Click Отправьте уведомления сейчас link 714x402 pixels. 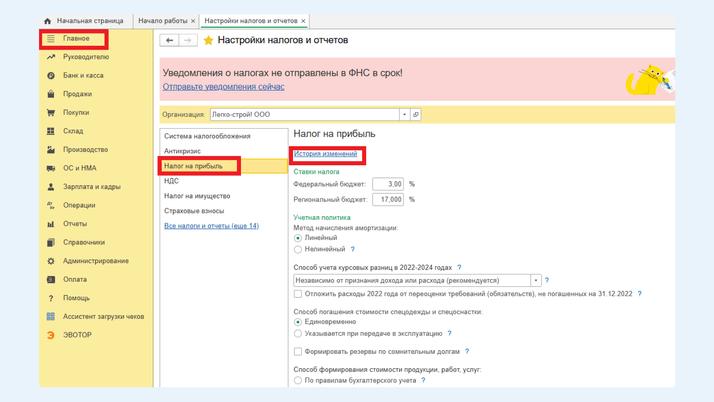[224, 87]
